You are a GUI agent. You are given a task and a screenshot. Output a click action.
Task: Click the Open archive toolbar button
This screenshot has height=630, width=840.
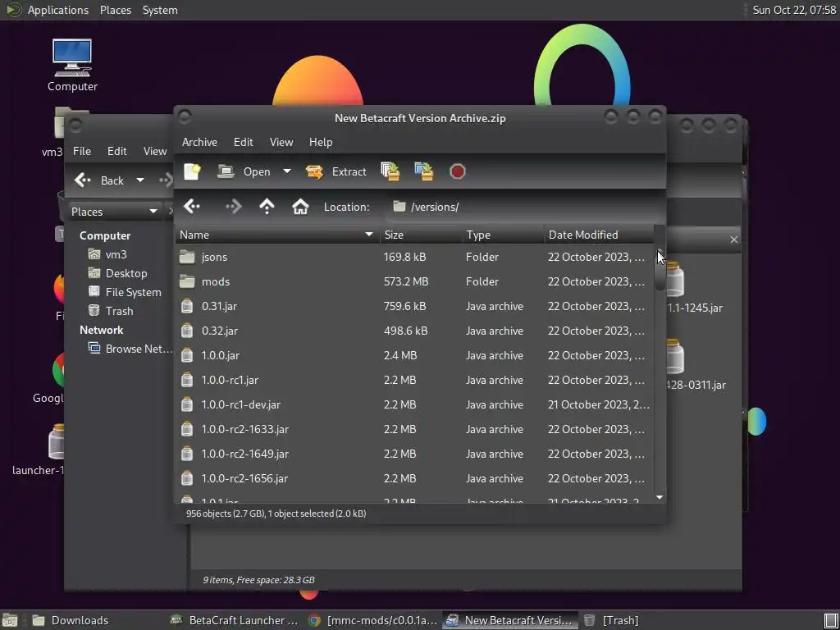tap(244, 171)
